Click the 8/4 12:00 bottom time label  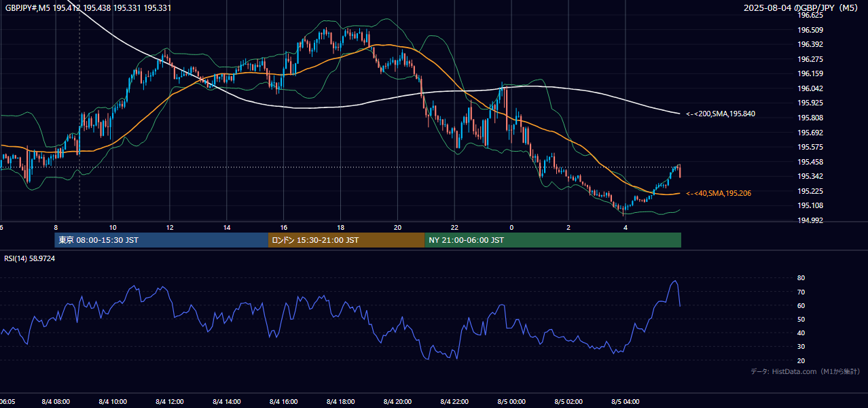(x=170, y=402)
